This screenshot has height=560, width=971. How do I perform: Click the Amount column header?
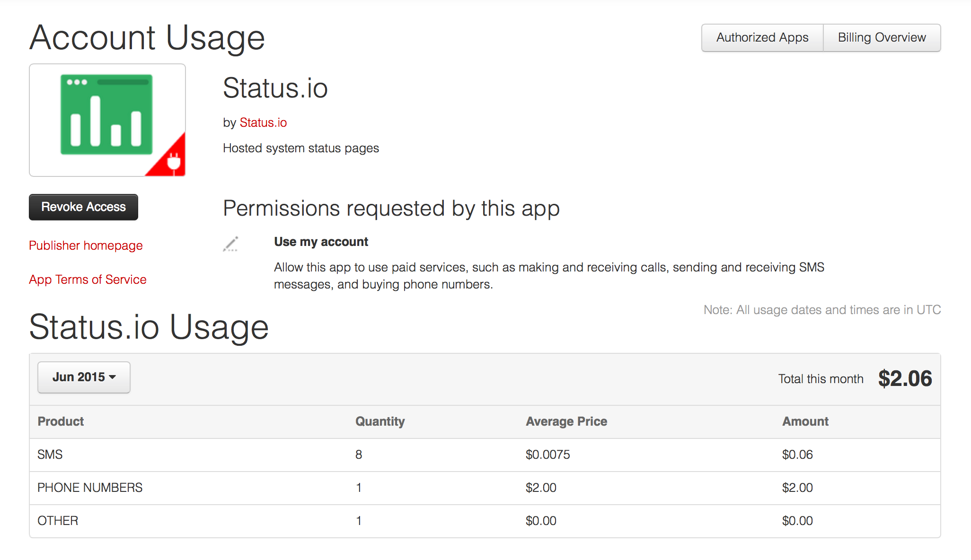point(805,421)
